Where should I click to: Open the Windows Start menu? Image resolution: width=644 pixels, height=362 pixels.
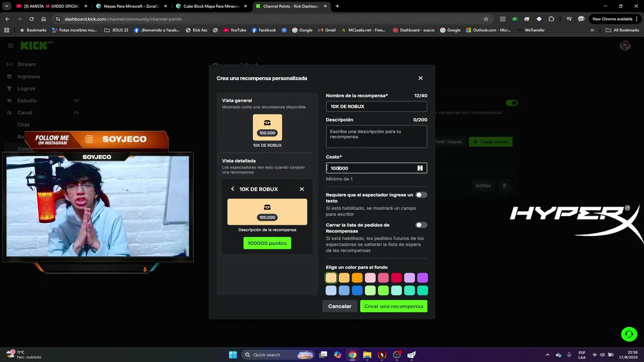pyautogui.click(x=233, y=354)
